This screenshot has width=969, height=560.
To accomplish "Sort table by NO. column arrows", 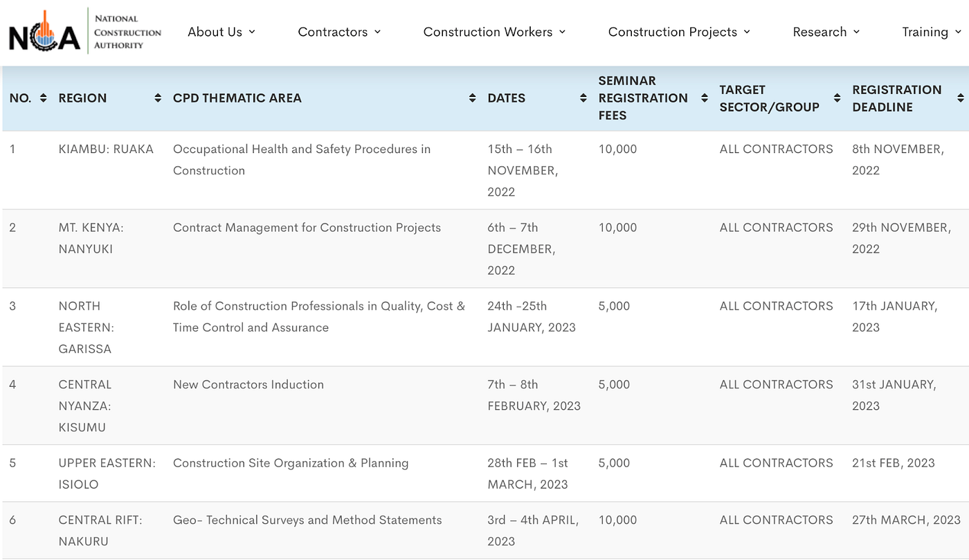I will [44, 98].
